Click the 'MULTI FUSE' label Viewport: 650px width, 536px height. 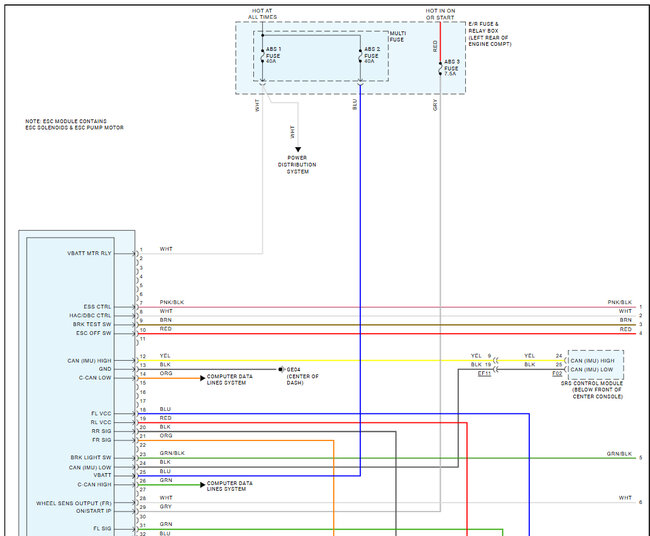click(398, 36)
